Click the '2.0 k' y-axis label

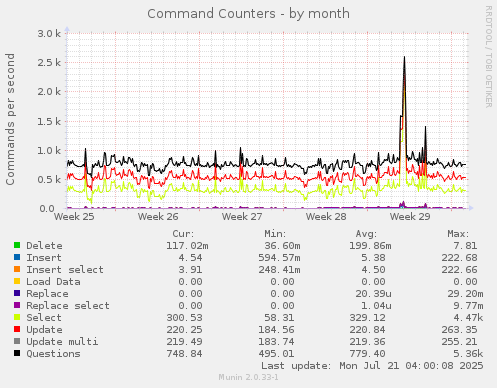tap(49, 92)
